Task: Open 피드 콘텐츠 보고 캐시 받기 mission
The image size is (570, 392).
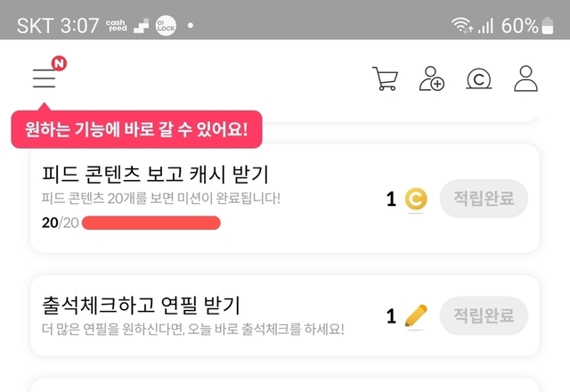Action: [155, 174]
